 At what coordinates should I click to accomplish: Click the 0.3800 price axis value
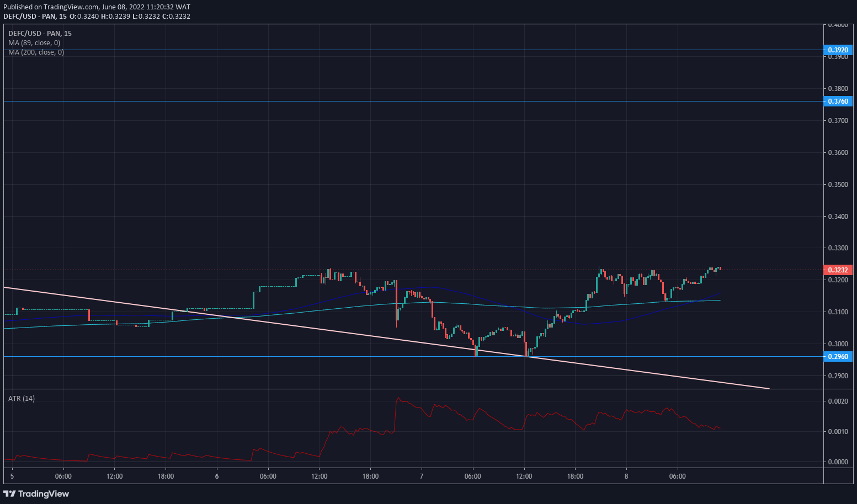pos(838,89)
